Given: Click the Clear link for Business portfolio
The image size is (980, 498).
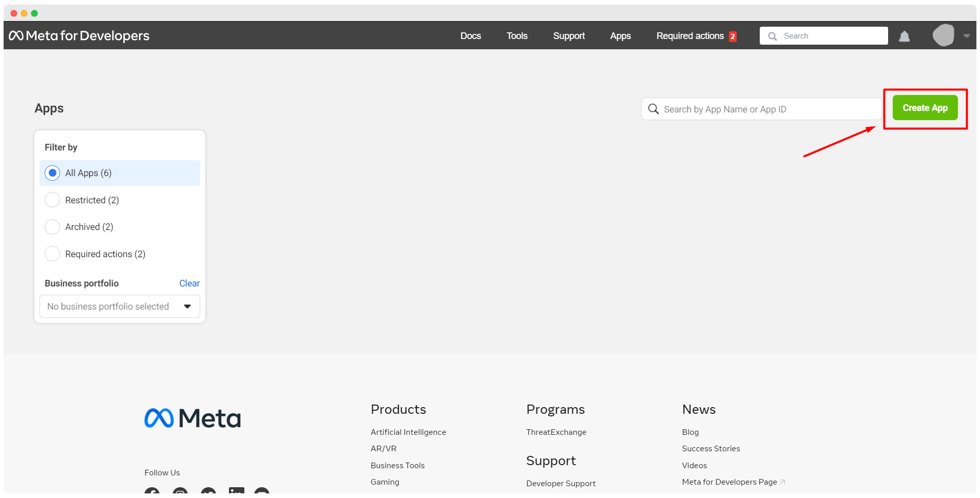Looking at the screenshot, I should (189, 283).
